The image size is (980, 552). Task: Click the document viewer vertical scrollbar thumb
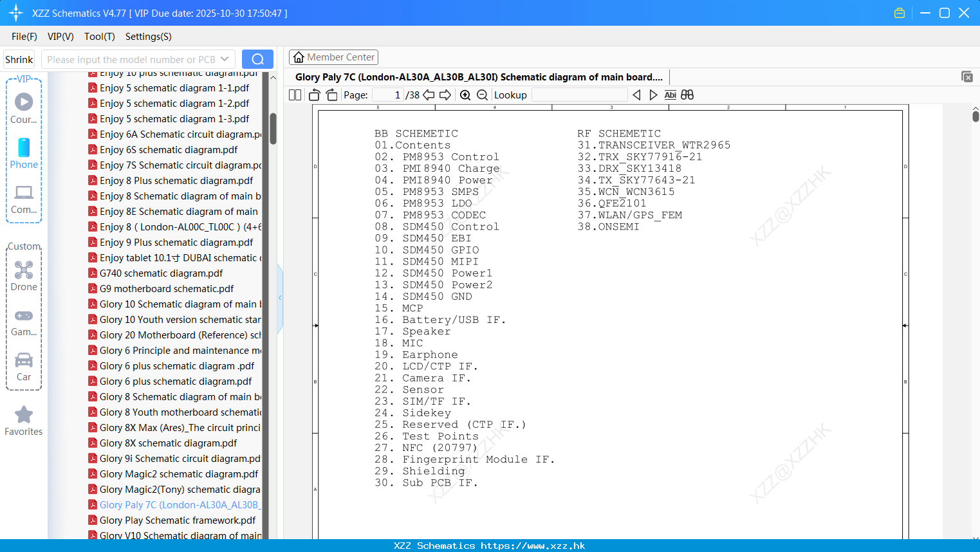tap(975, 116)
